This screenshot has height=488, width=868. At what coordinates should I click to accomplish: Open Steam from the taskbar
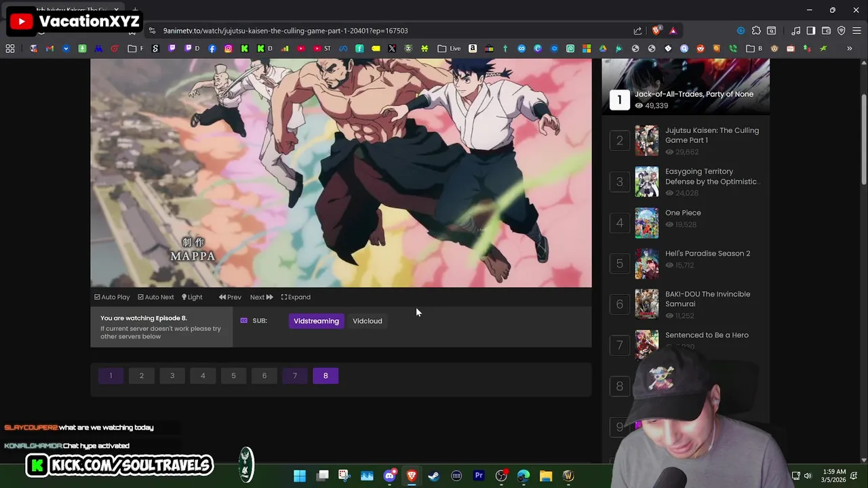click(x=434, y=476)
